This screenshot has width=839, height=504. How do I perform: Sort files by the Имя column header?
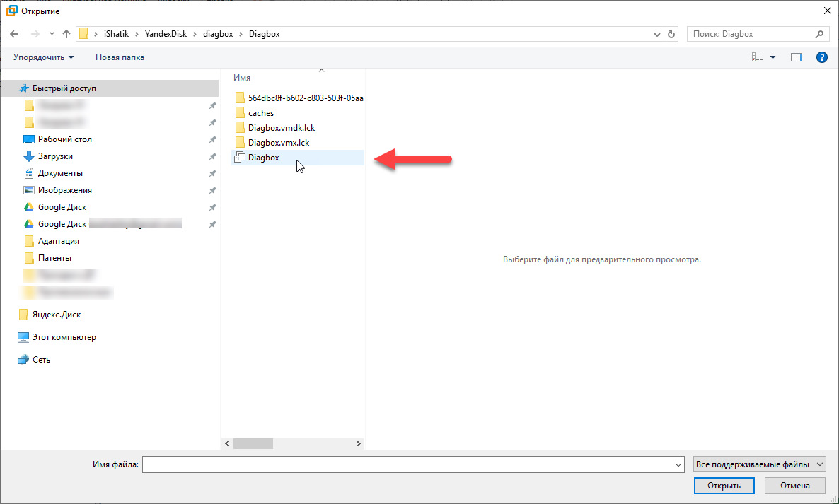[242, 78]
